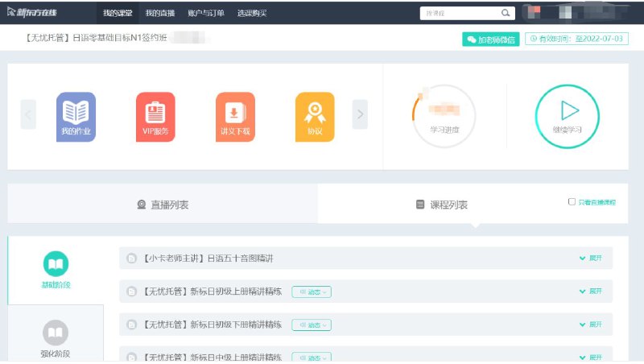Open the 协议 agreement icon

pos(315,117)
